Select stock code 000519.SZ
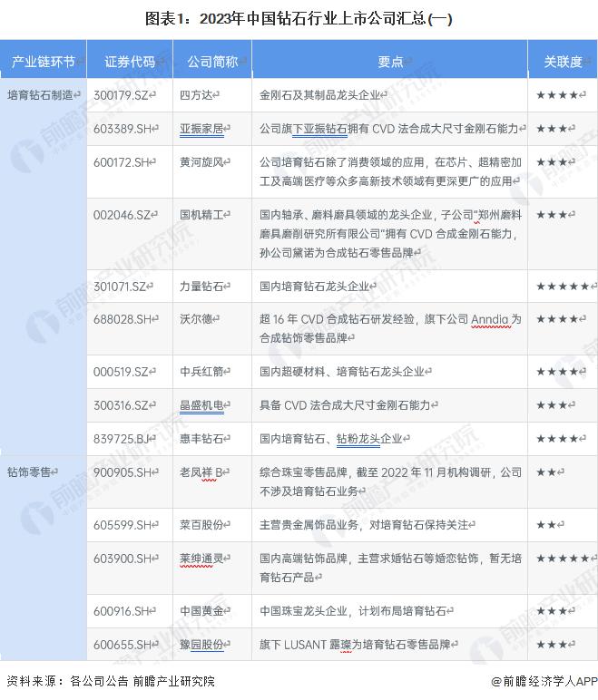The width and height of the screenshot is (598, 700). pos(121,372)
